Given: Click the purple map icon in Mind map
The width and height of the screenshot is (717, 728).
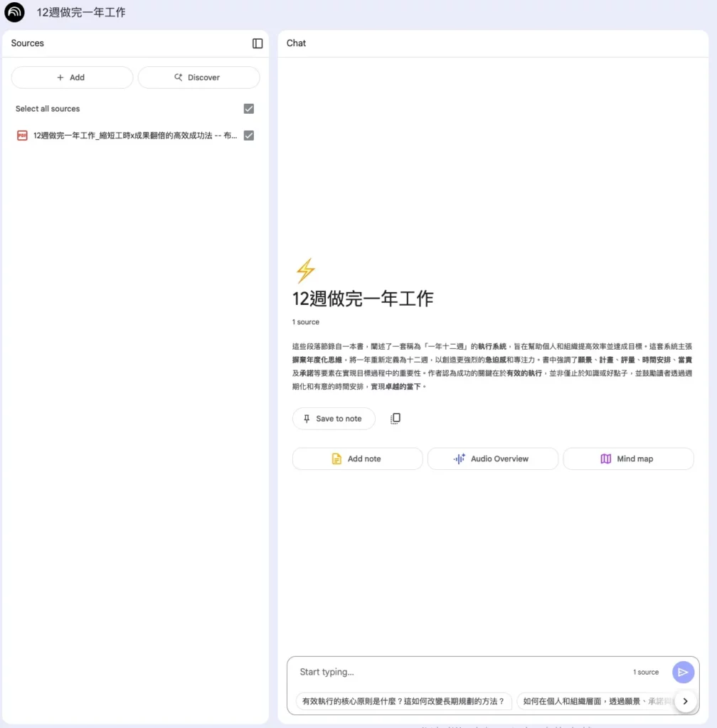Looking at the screenshot, I should coord(605,459).
